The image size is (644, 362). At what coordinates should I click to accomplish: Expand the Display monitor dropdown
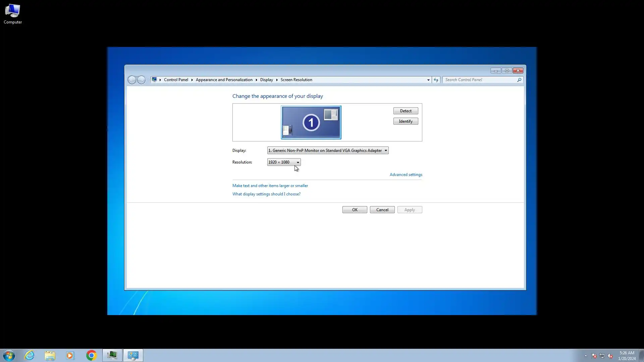coord(328,150)
